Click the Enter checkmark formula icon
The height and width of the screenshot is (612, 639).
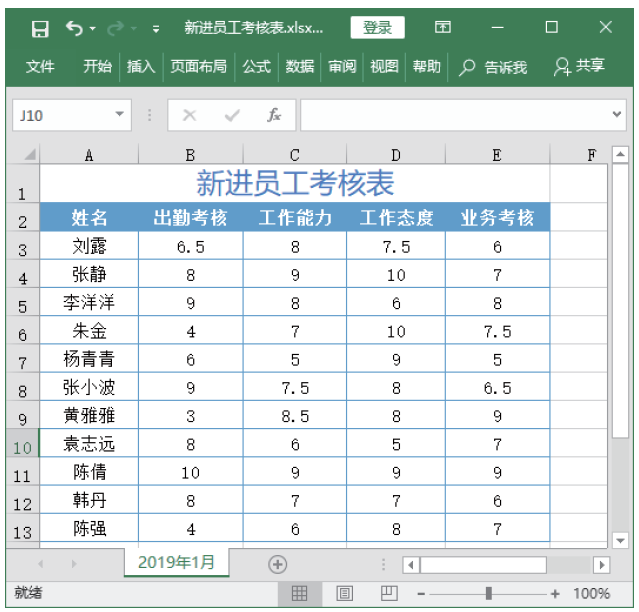click(232, 115)
